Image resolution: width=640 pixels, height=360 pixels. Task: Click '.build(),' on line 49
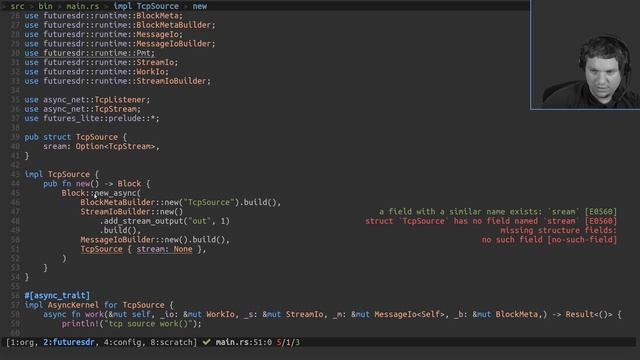point(120,231)
